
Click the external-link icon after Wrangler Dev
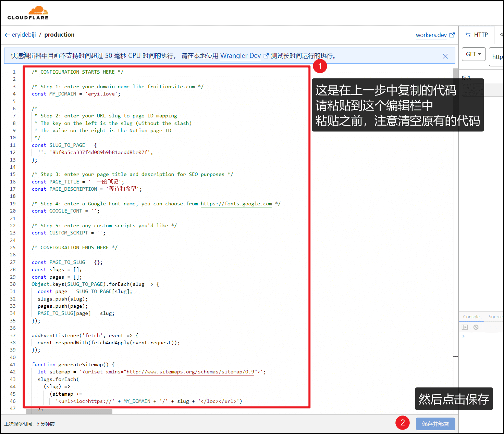pos(266,56)
